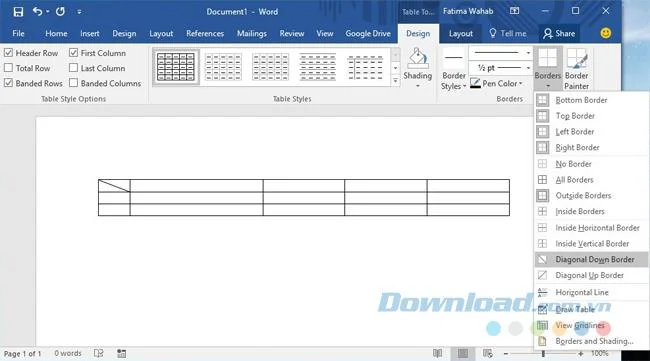Uncheck the First Column checkbox

[73, 53]
